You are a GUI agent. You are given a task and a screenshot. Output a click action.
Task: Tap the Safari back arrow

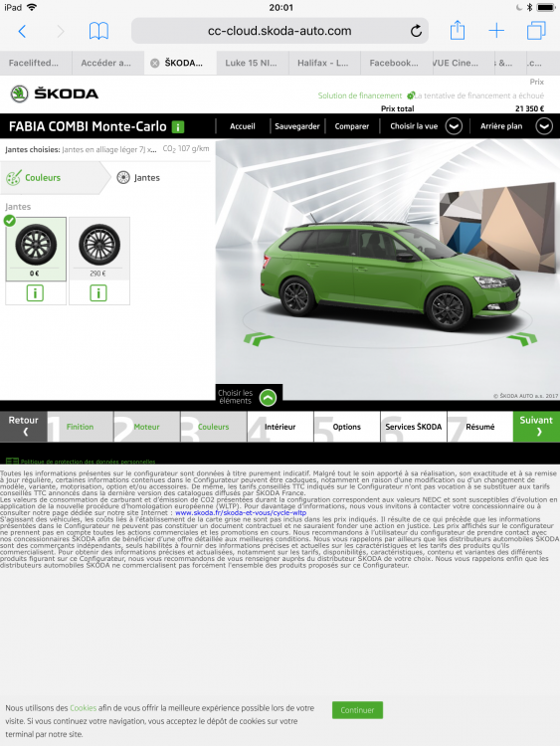(x=22, y=32)
